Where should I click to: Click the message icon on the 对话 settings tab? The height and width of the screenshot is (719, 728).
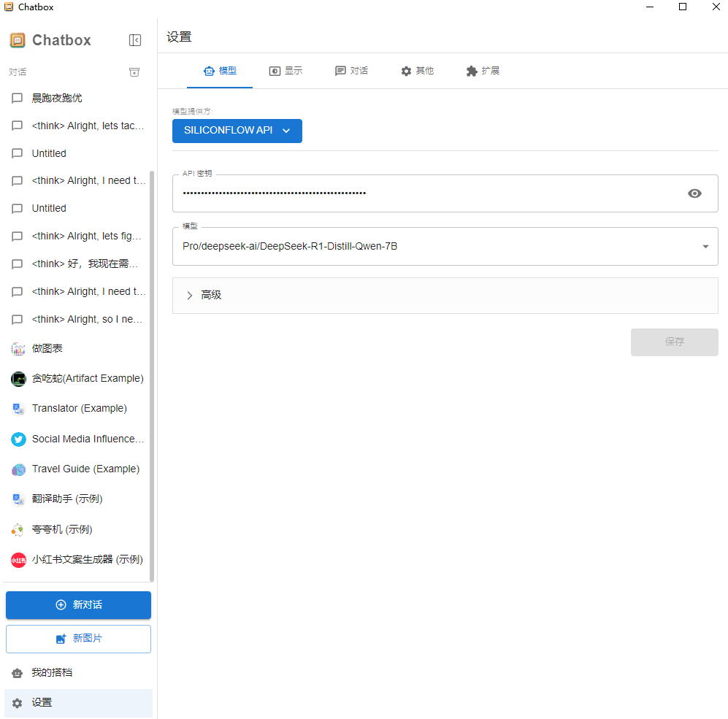(x=340, y=71)
